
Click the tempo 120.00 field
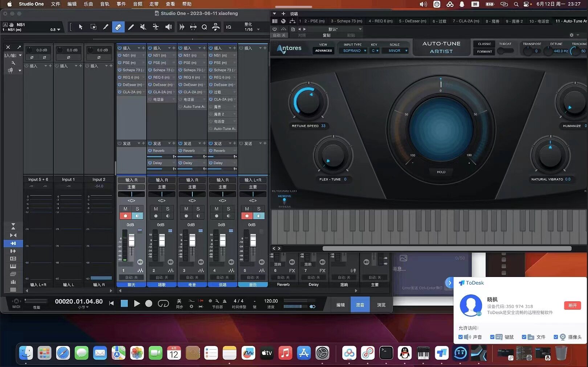[271, 301]
